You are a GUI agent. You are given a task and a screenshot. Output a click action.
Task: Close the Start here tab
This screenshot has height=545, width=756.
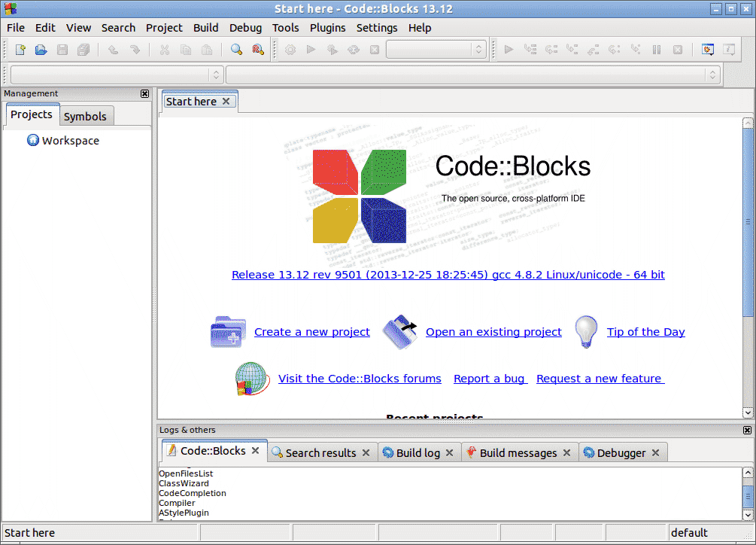click(x=226, y=102)
